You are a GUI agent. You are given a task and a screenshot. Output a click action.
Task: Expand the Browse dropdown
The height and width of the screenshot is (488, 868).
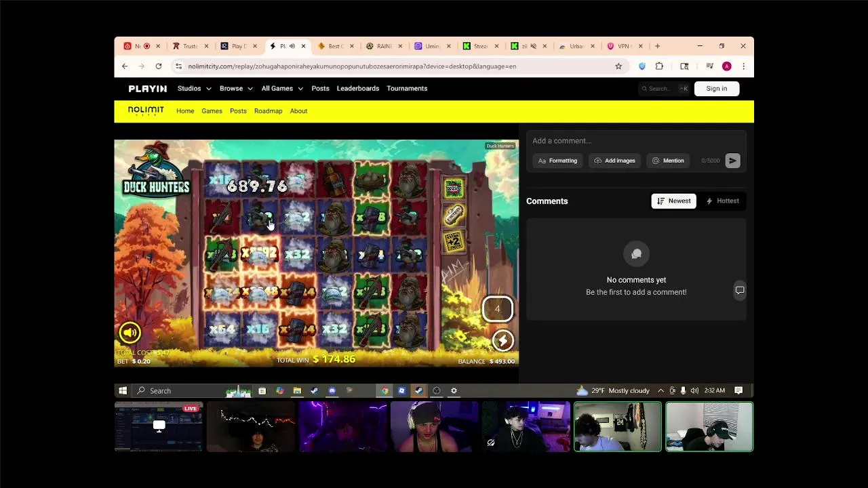(236, 89)
